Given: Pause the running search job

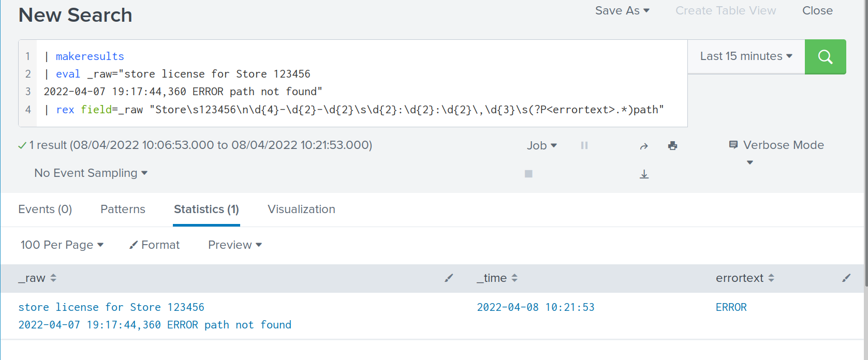Looking at the screenshot, I should (584, 145).
